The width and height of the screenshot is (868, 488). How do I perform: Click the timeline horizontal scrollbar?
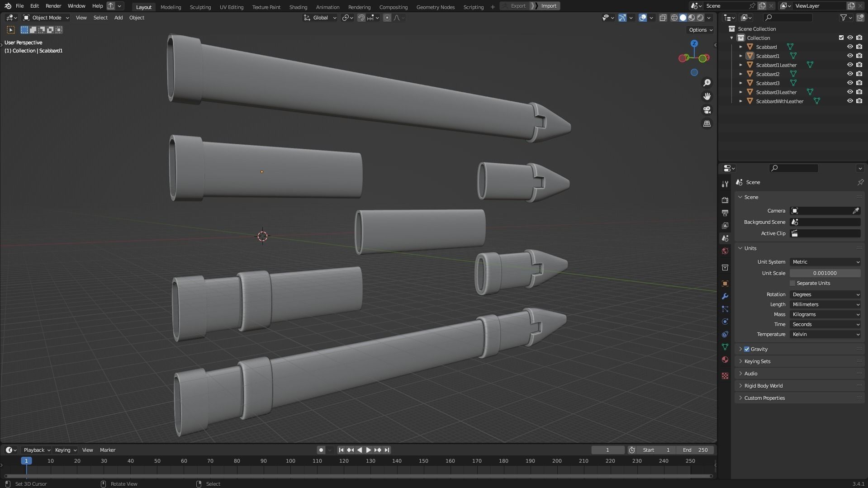pos(358,476)
